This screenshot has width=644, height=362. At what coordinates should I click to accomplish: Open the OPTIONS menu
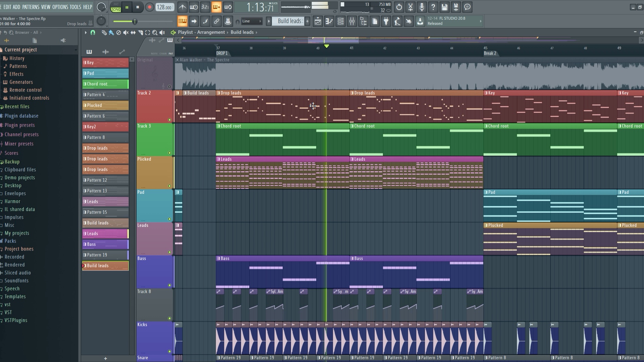(60, 7)
